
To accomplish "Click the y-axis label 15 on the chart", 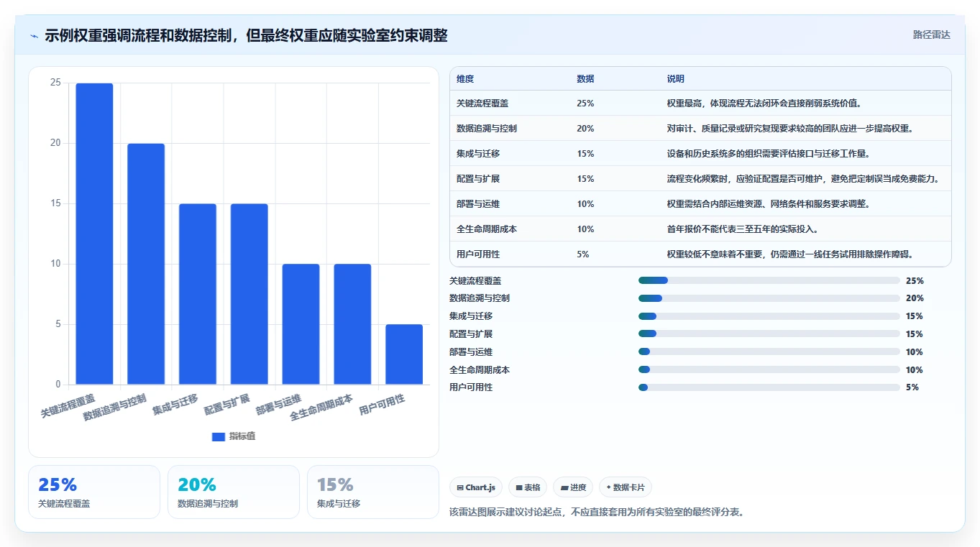I will (55, 203).
